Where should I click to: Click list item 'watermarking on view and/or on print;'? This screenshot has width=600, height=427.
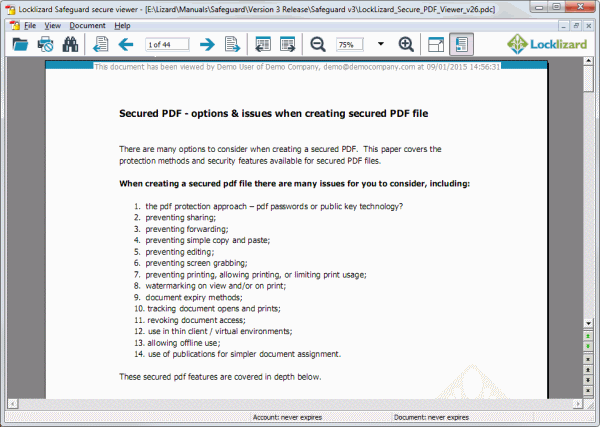216,286
